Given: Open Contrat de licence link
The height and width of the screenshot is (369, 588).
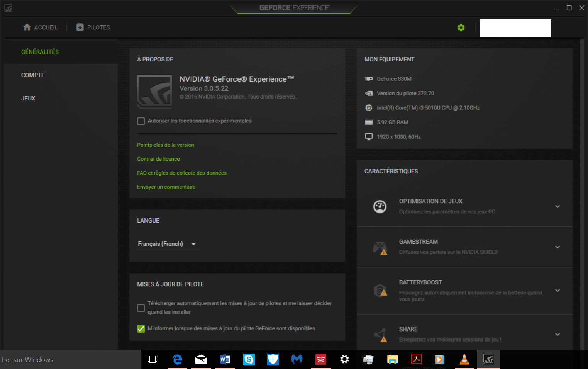Looking at the screenshot, I should pyautogui.click(x=158, y=159).
